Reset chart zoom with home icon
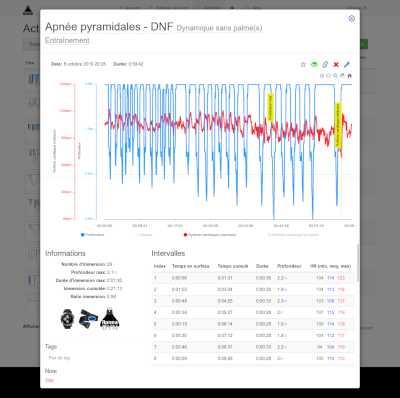 (x=349, y=76)
